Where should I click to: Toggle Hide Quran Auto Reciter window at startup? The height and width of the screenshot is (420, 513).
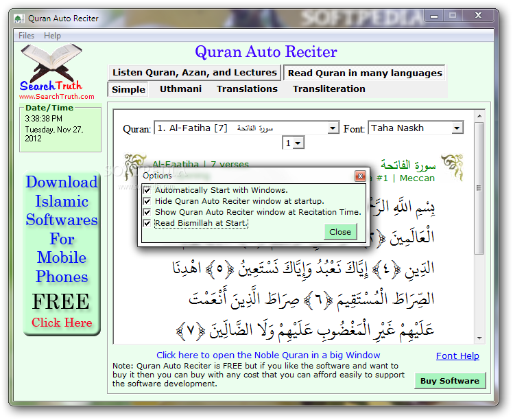click(x=147, y=201)
